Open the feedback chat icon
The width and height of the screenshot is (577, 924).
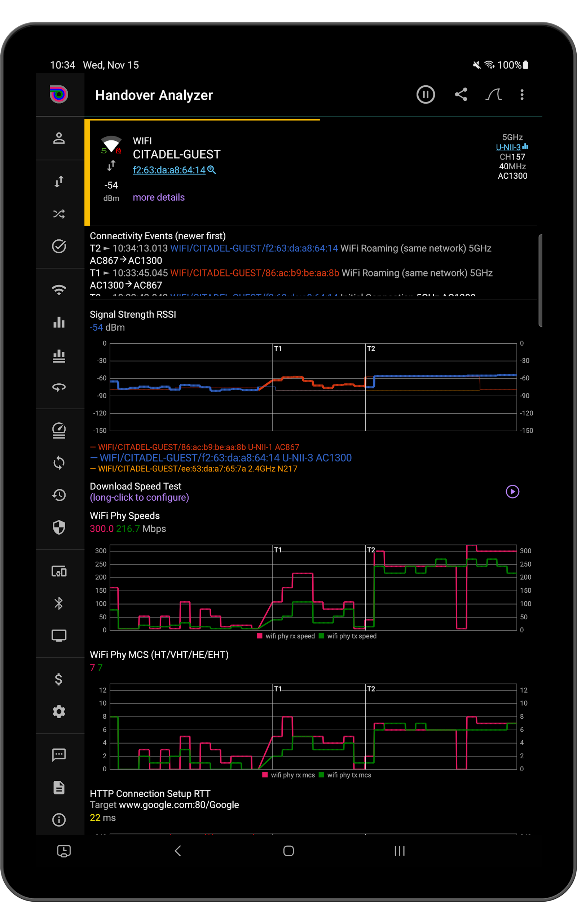tap(59, 754)
